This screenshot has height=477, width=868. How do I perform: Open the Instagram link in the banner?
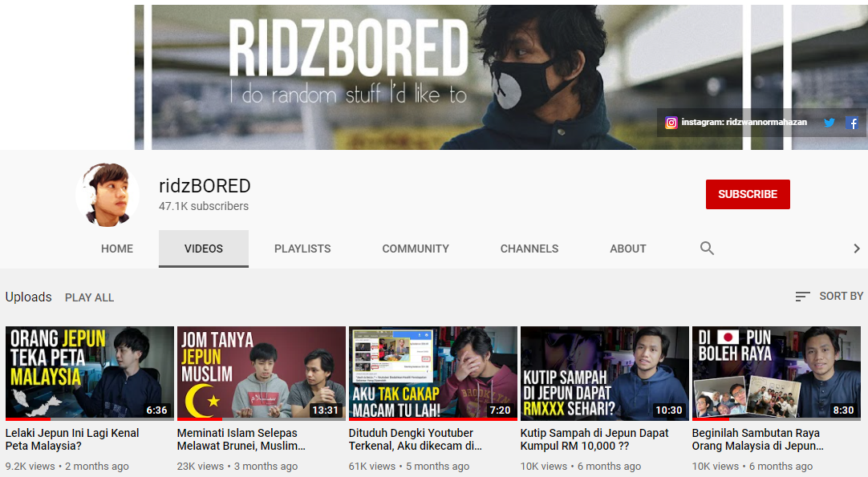(x=736, y=123)
